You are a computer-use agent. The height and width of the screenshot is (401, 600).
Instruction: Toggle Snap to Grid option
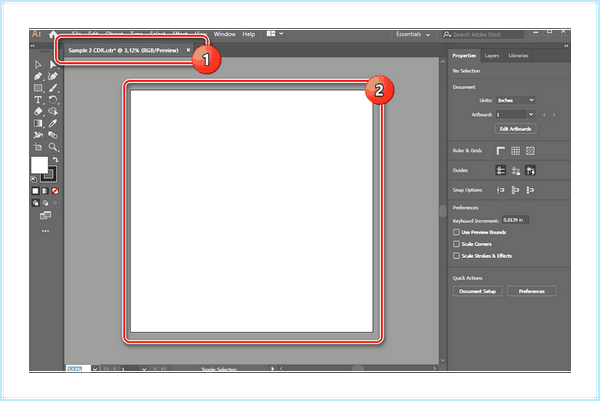pyautogui.click(x=530, y=190)
